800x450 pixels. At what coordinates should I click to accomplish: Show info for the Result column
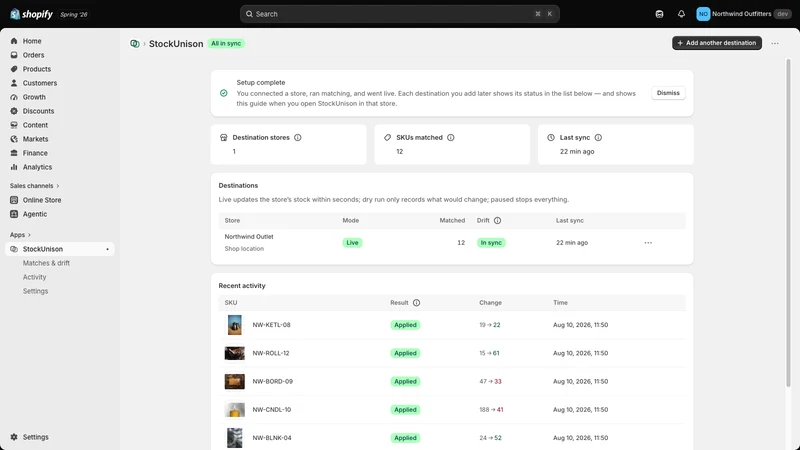pyautogui.click(x=416, y=303)
